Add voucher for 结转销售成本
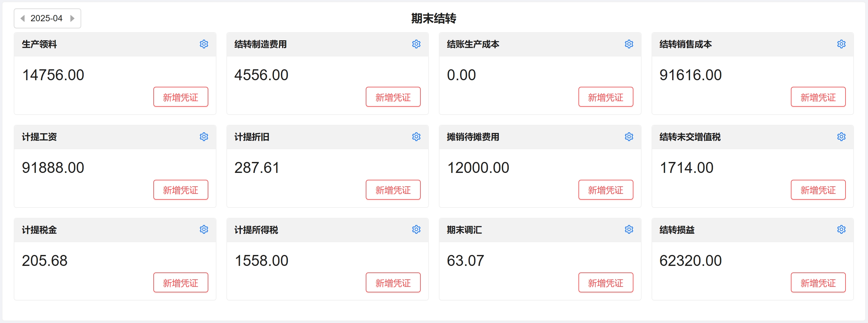This screenshot has height=323, width=868. tap(818, 97)
